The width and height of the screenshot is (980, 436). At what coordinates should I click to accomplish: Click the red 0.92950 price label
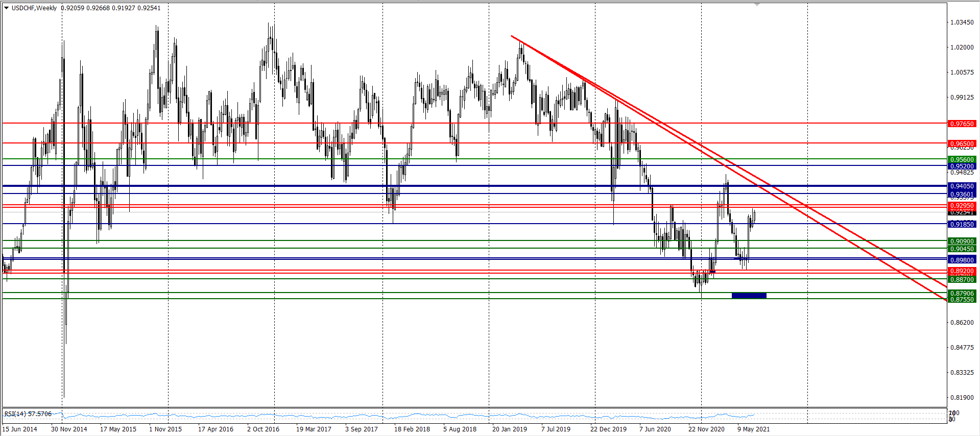(962, 205)
